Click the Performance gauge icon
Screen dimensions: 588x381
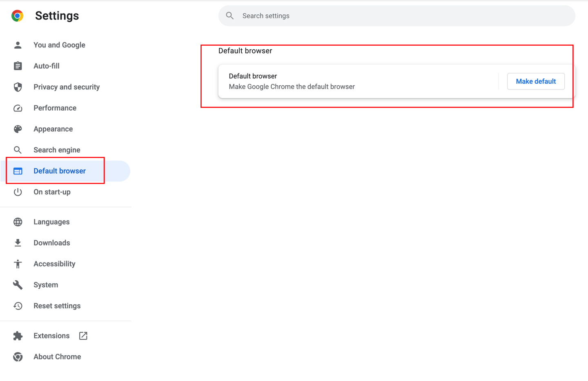[x=18, y=108]
